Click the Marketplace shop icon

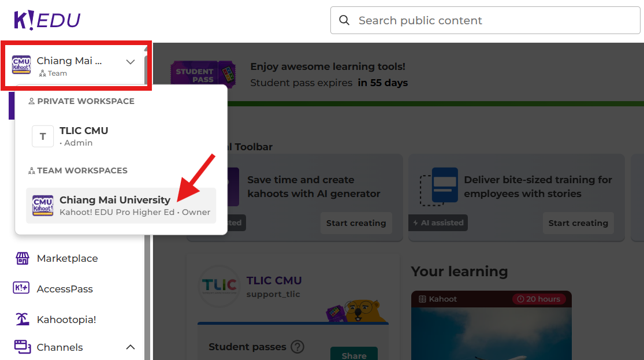(x=22, y=258)
